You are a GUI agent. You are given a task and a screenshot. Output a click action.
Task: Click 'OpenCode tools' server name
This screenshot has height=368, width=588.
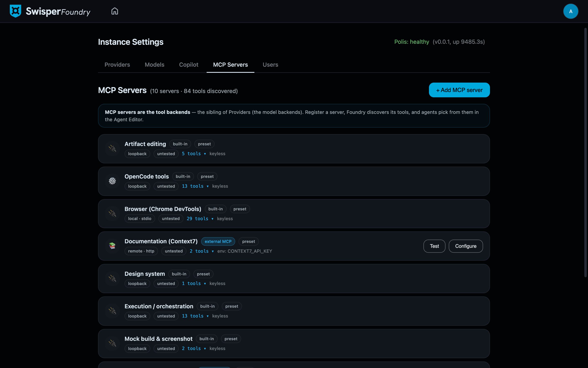pyautogui.click(x=147, y=176)
